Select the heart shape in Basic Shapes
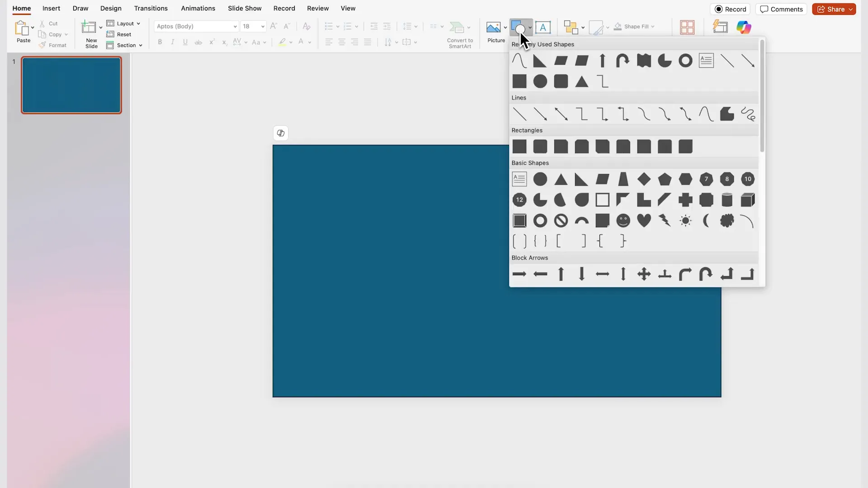 click(x=644, y=221)
